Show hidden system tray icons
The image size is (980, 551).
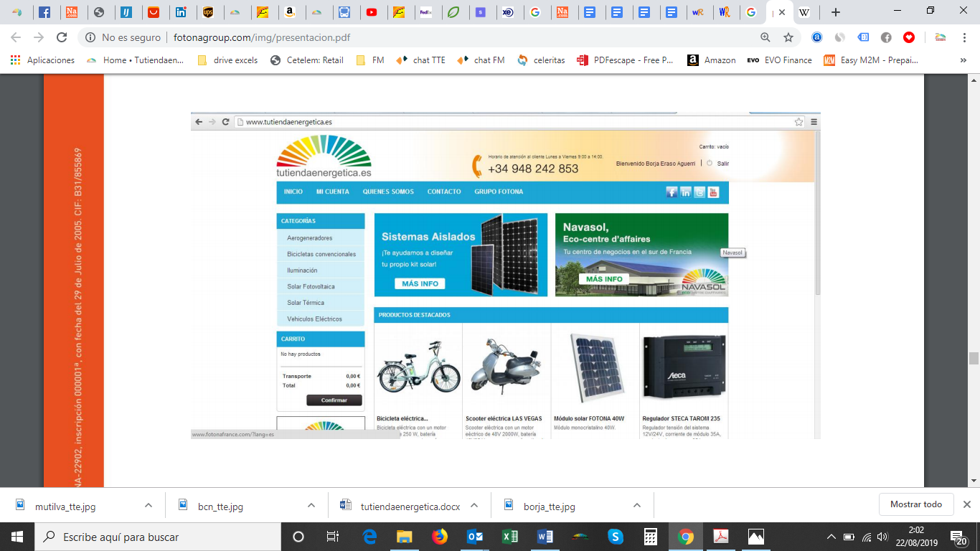(x=831, y=537)
